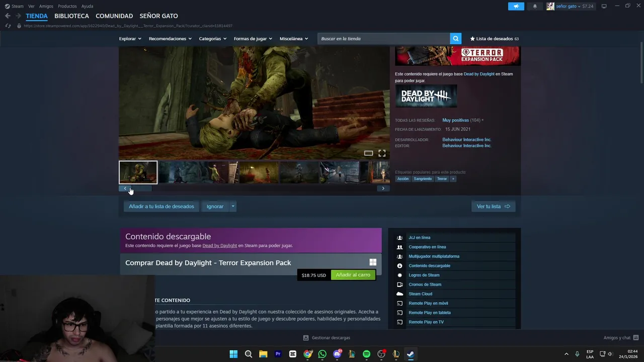Select the second screenshot thumbnail
Image resolution: width=644 pixels, height=362 pixels.
pos(179,172)
